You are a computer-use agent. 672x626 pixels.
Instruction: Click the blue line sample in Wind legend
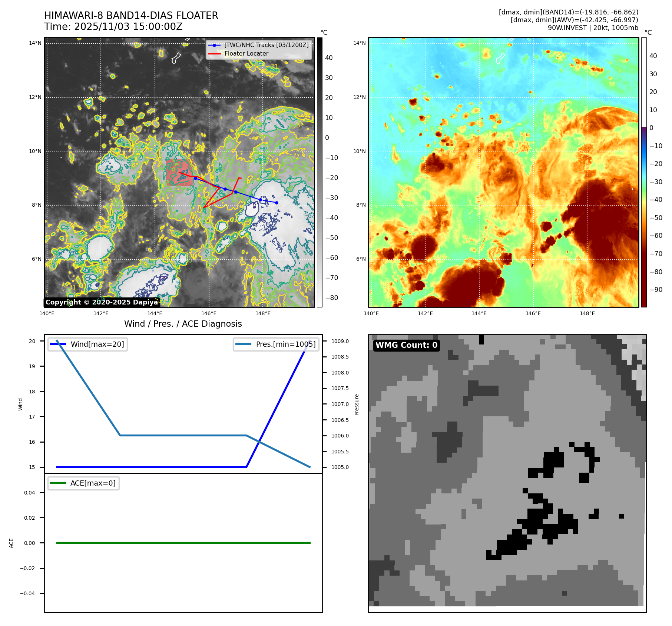pyautogui.click(x=58, y=344)
